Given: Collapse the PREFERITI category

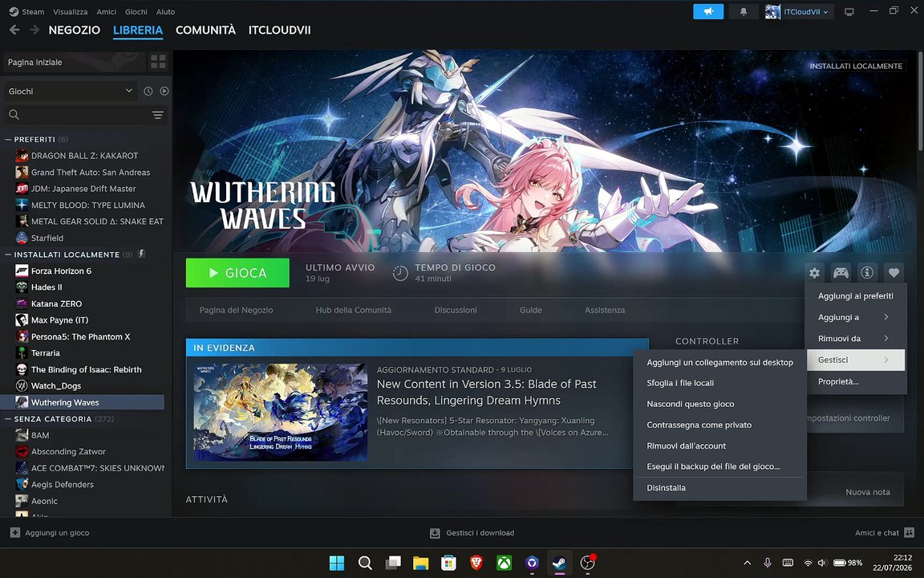Looking at the screenshot, I should click(8, 139).
